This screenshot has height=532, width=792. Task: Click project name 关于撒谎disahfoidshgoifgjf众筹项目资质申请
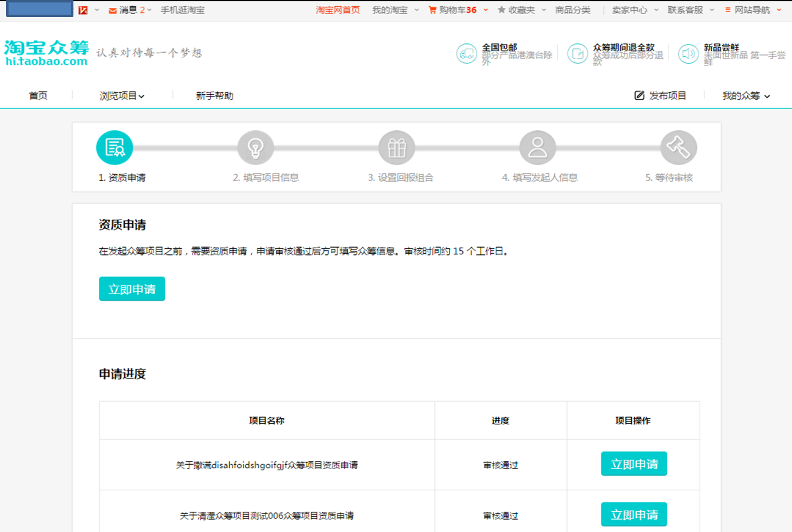pos(267,465)
